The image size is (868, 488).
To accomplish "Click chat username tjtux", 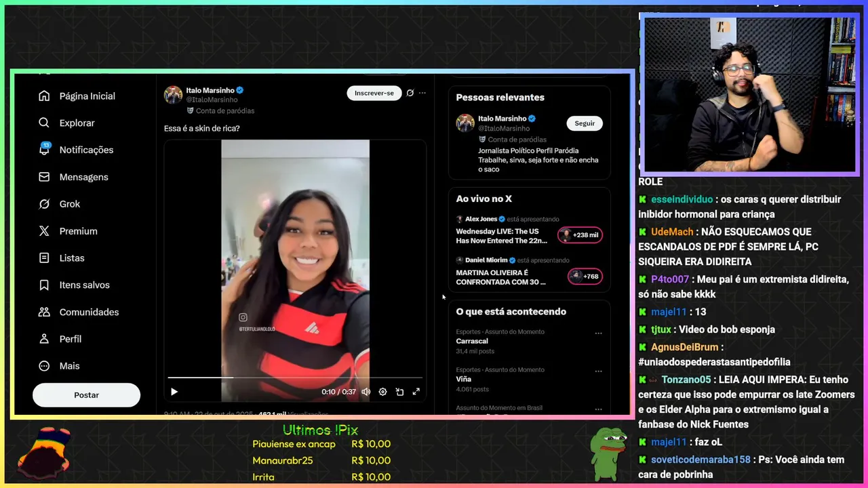I will [x=661, y=329].
